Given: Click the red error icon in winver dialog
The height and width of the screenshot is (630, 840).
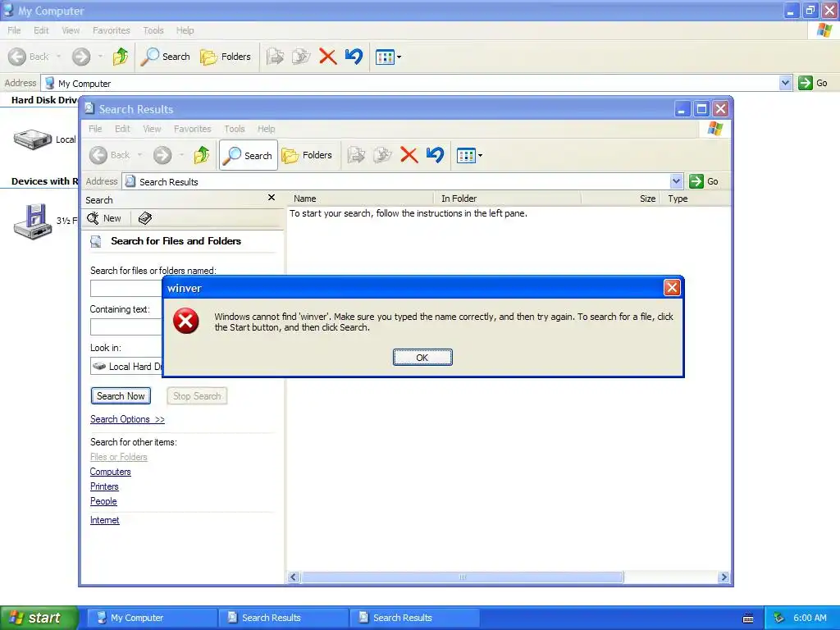Looking at the screenshot, I should click(186, 321).
